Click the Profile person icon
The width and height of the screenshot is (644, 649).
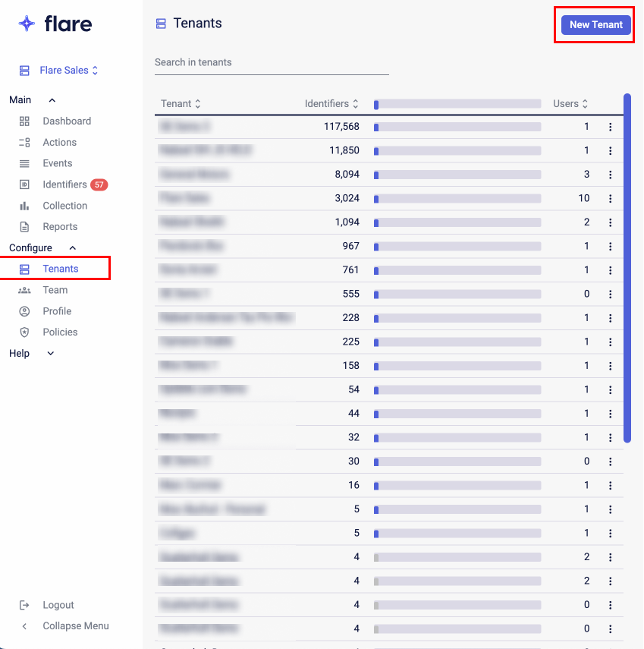(x=24, y=311)
